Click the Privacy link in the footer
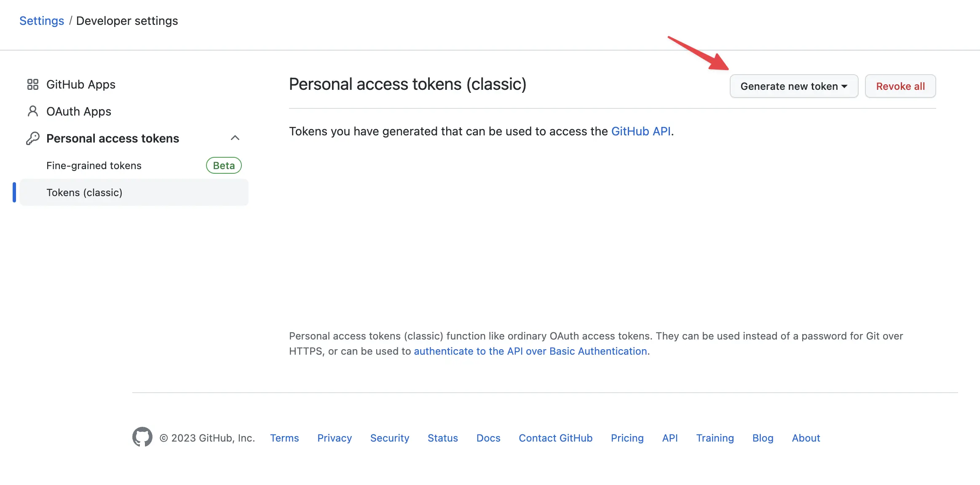 point(335,438)
